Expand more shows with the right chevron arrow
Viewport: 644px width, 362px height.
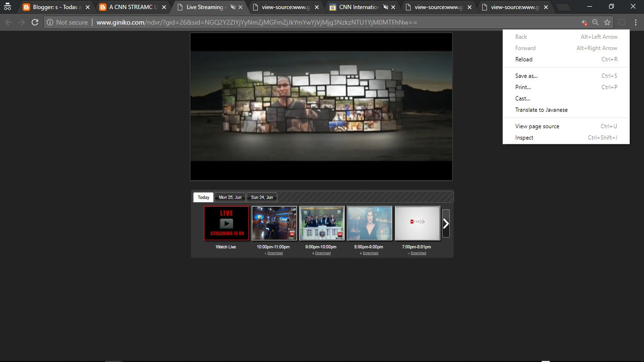[x=445, y=223]
